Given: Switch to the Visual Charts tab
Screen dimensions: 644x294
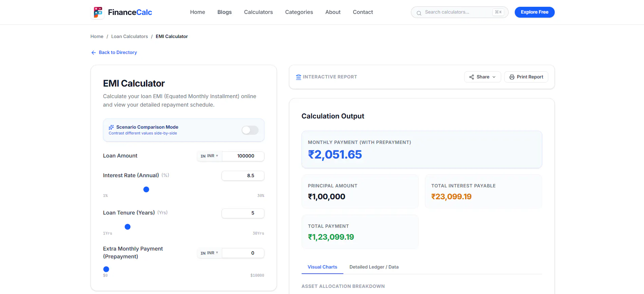Looking at the screenshot, I should (322, 267).
